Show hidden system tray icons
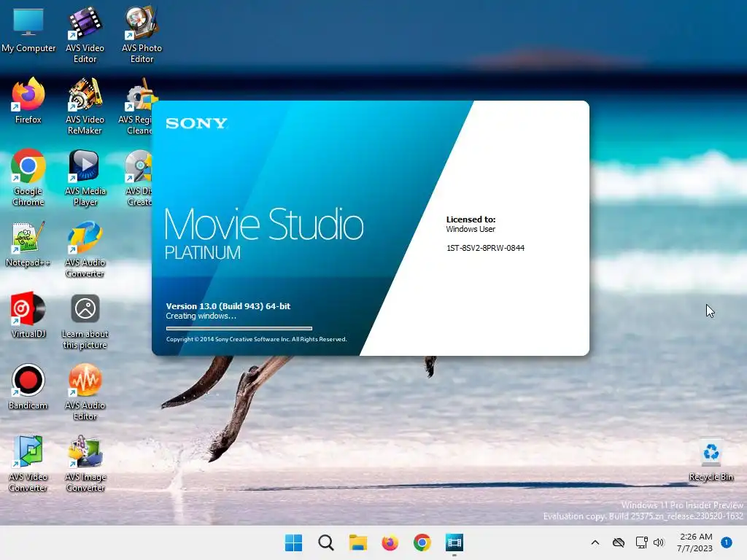This screenshot has height=560, width=747. coord(595,542)
